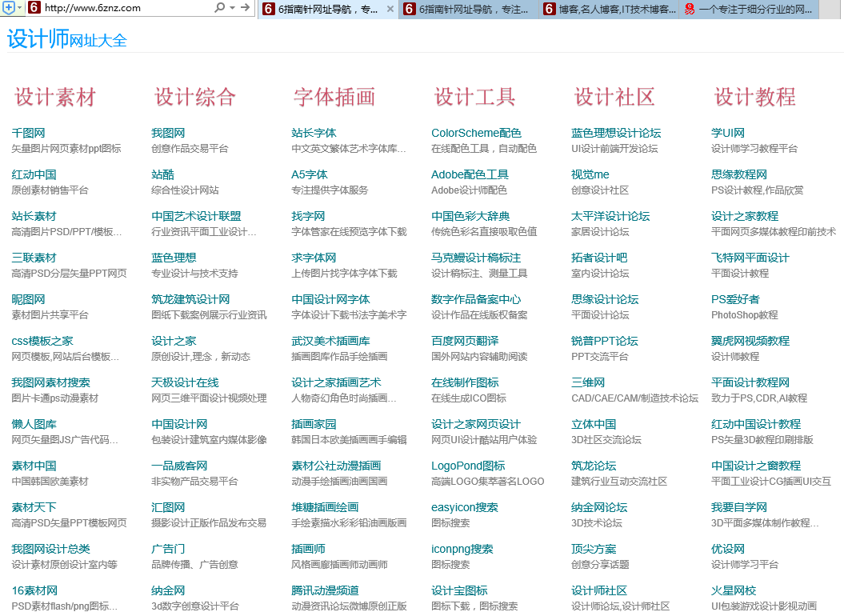Open the A5字体 link

point(310,174)
